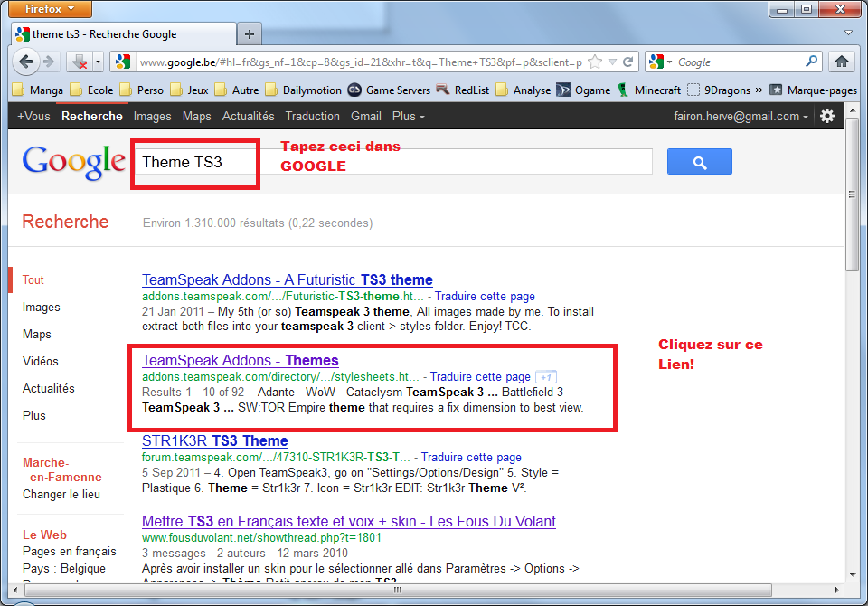The image size is (868, 606).
Task: Open the Perso bookmarks folder
Action: coord(142,90)
